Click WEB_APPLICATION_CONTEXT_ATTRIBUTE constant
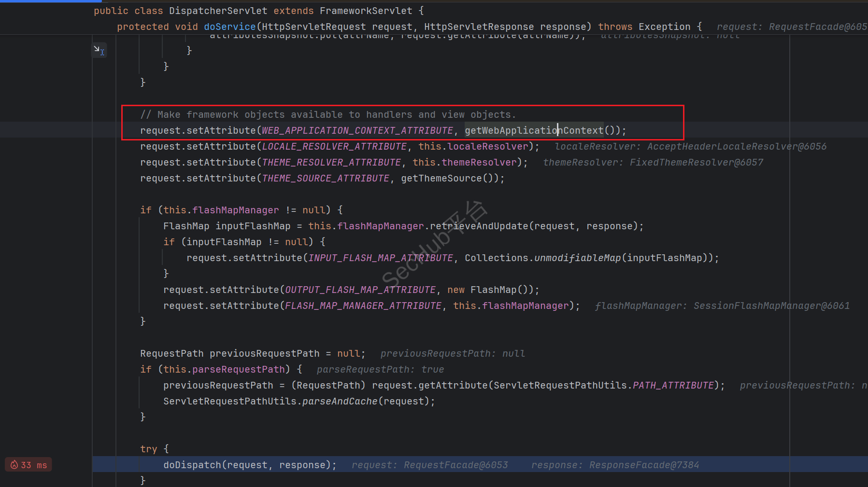The height and width of the screenshot is (487, 868). coord(357,130)
